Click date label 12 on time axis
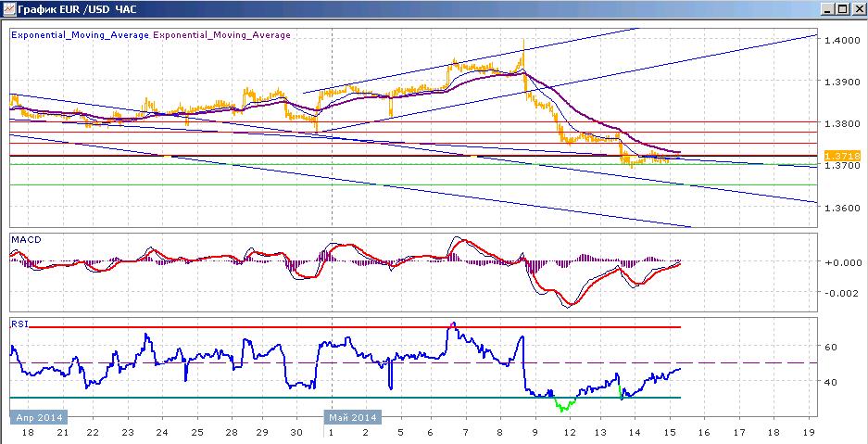The width and height of the screenshot is (868, 444). [x=570, y=432]
